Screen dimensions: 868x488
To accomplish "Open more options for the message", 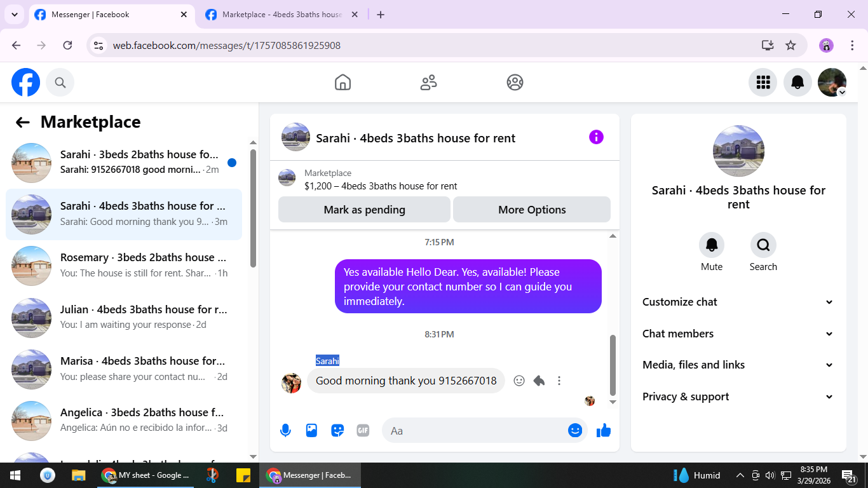I will [x=559, y=381].
